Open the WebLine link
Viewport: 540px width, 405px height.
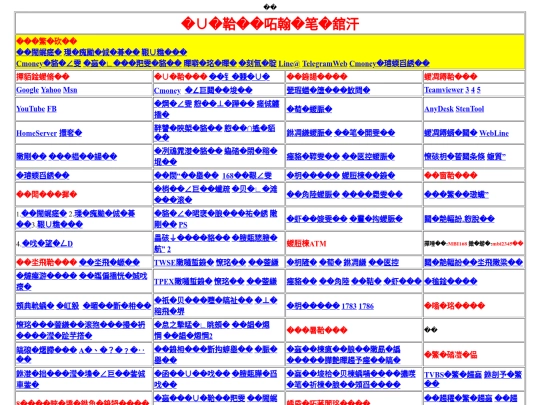pos(494,133)
